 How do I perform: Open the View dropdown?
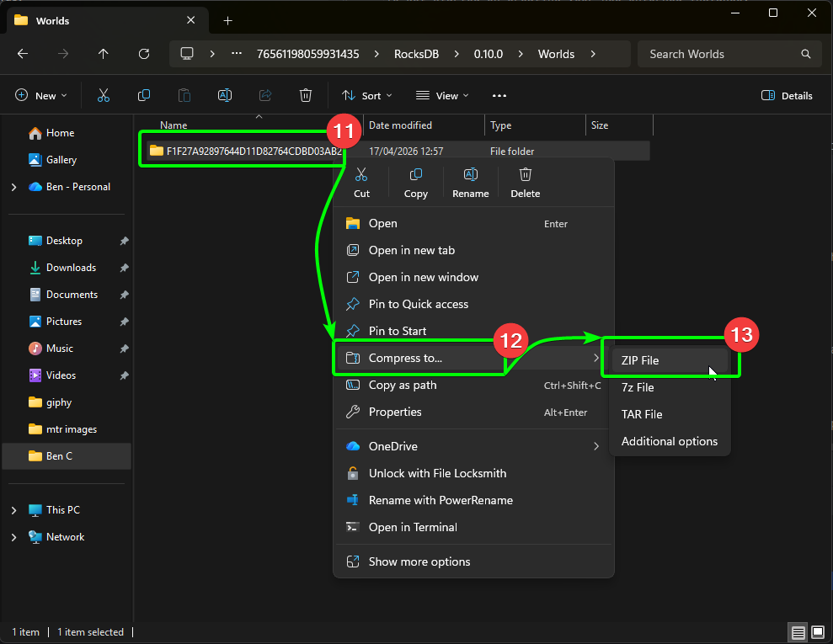[442, 95]
